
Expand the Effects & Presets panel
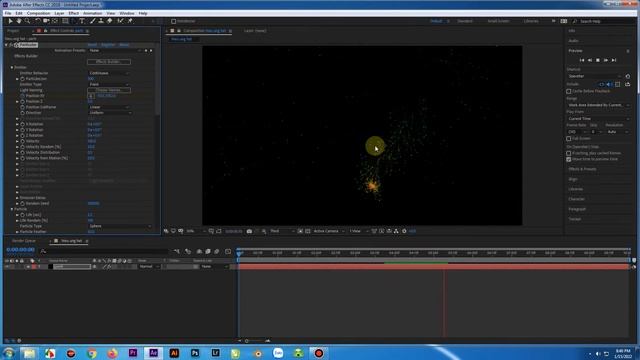(582, 169)
